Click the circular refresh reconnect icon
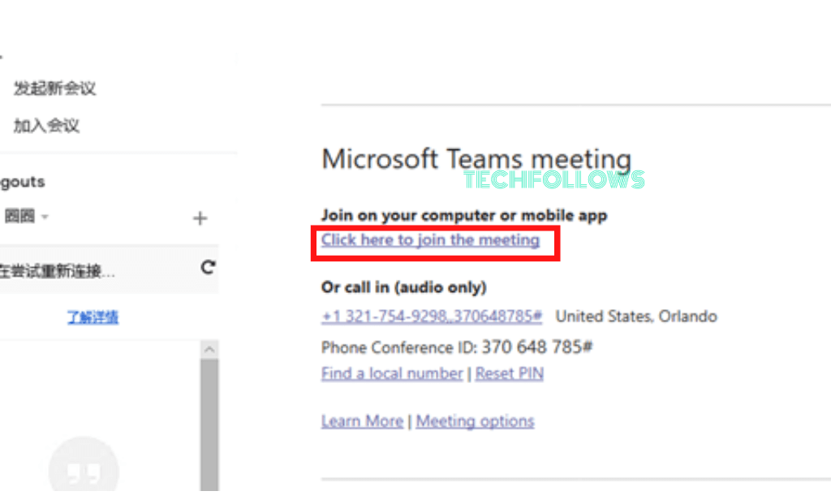This screenshot has width=831, height=504. coord(208,267)
